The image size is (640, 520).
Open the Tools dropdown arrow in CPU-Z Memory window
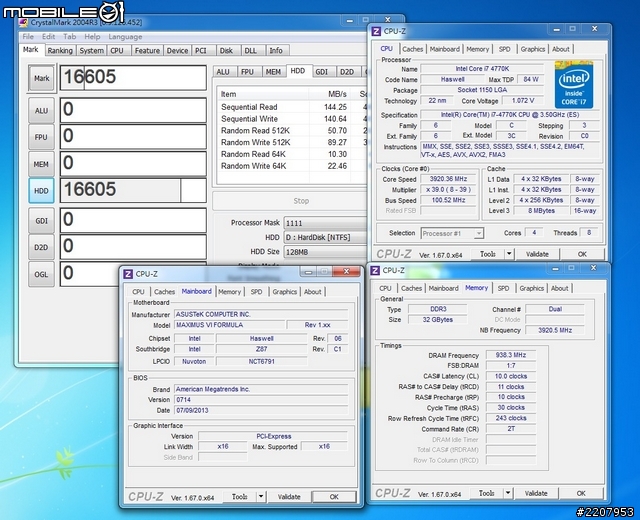click(508, 493)
